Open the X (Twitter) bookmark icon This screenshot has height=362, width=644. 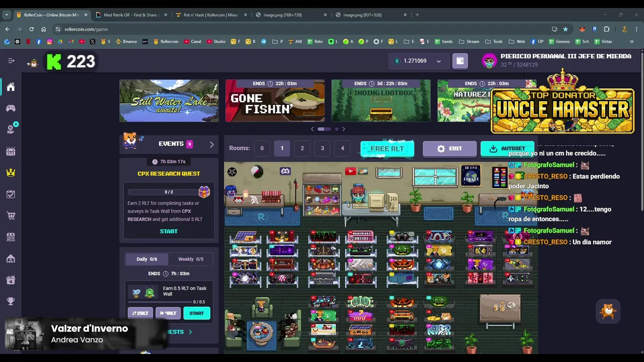point(93,42)
